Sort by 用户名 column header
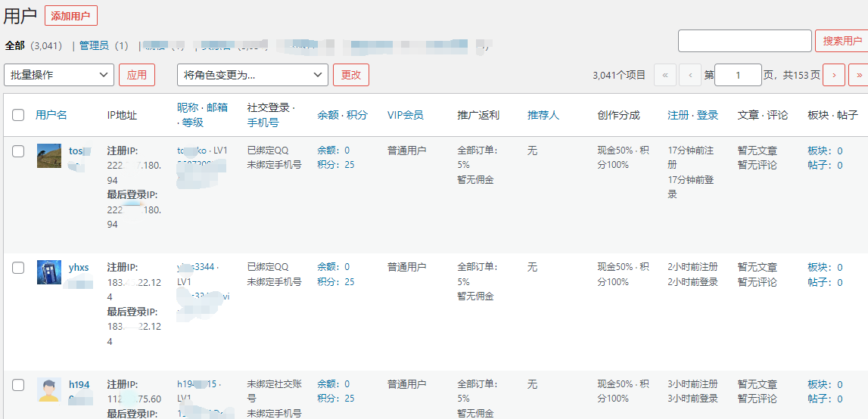868x419 pixels. click(x=51, y=115)
